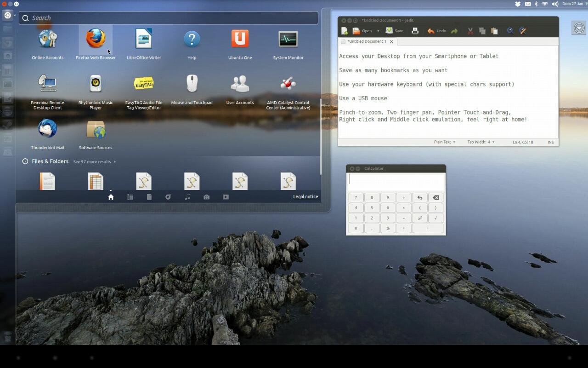The height and width of the screenshot is (368, 588).
Task: Click the Paste icon in gedit toolbar
Action: pyautogui.click(x=494, y=30)
